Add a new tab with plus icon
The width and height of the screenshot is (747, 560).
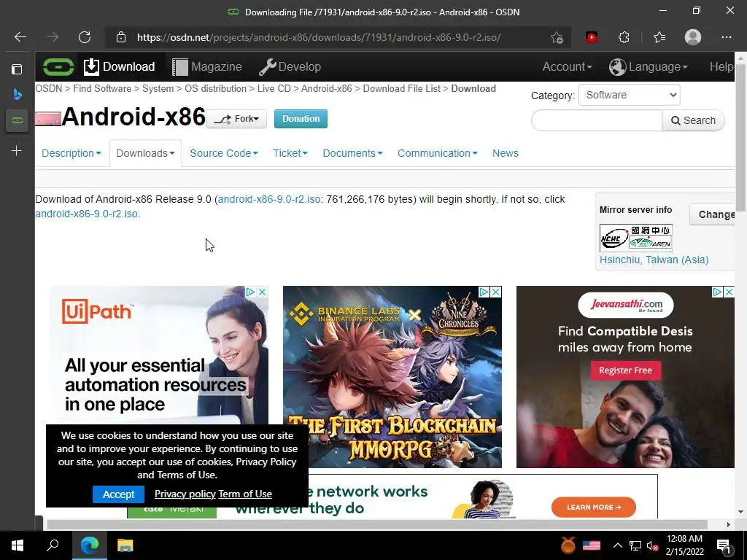pos(16,151)
